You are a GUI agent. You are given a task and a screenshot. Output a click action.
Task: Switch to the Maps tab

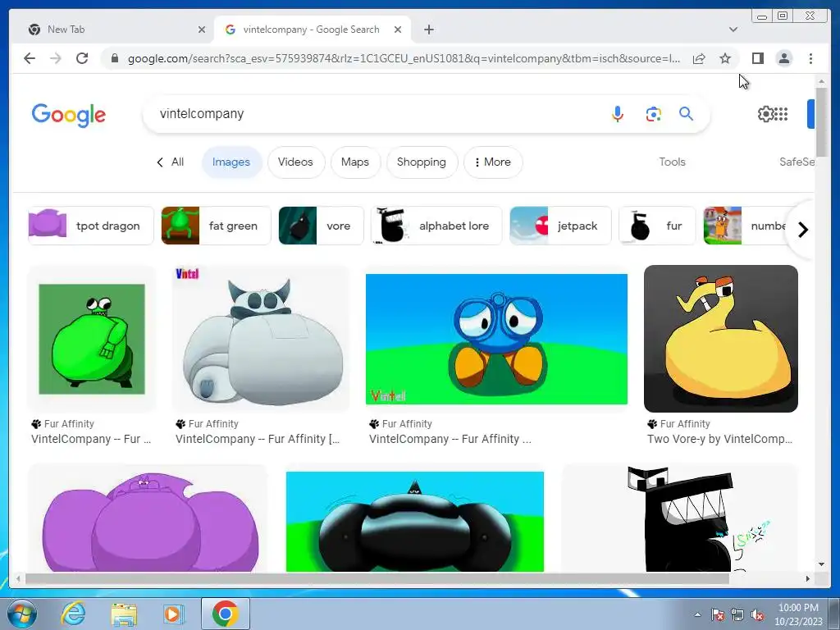coord(355,162)
